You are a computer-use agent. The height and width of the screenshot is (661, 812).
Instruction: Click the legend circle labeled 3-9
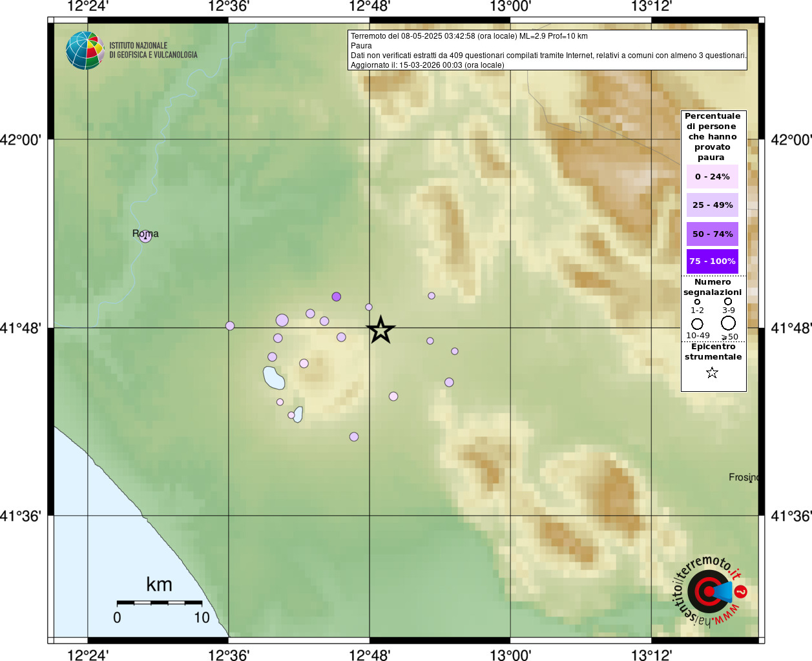tap(728, 301)
